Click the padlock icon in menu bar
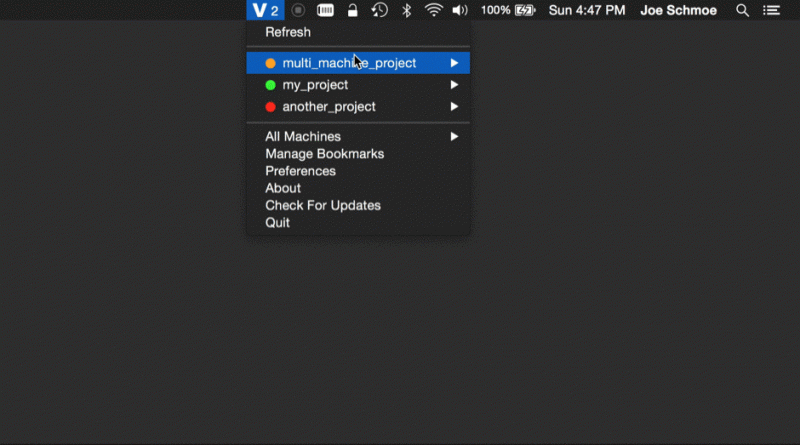 click(352, 10)
